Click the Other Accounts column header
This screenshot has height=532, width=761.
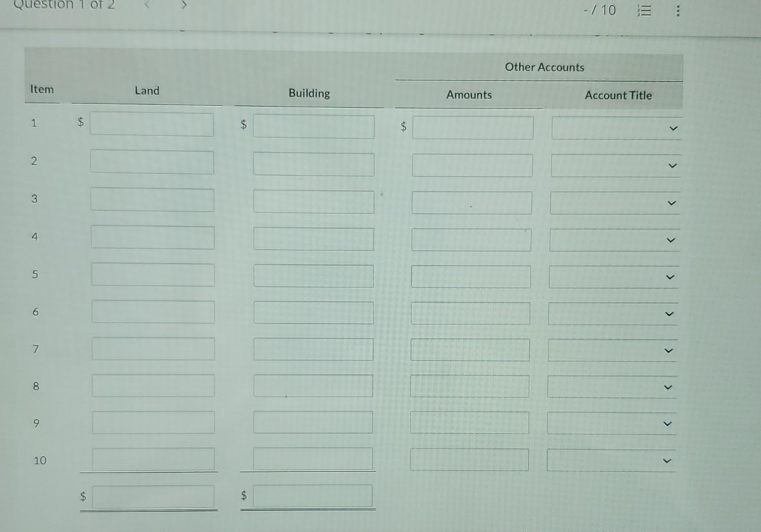544,67
